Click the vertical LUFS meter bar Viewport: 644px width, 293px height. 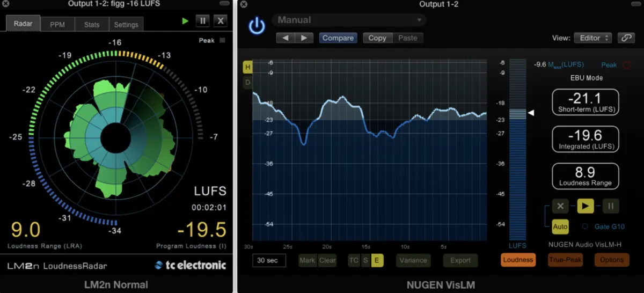point(518,149)
